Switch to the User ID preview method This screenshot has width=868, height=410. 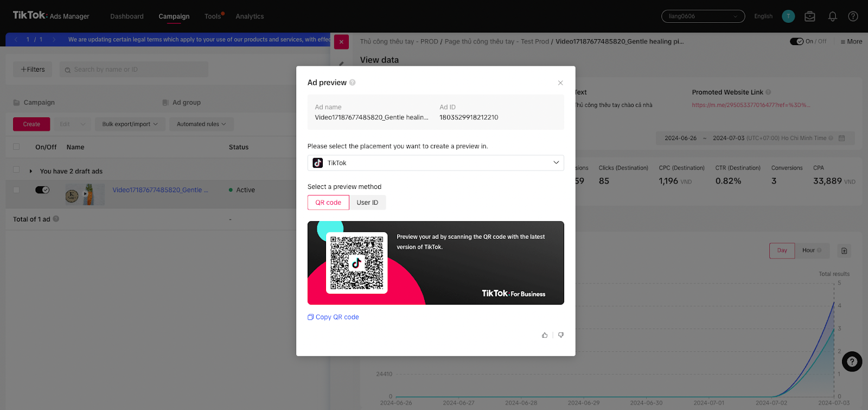click(x=367, y=203)
